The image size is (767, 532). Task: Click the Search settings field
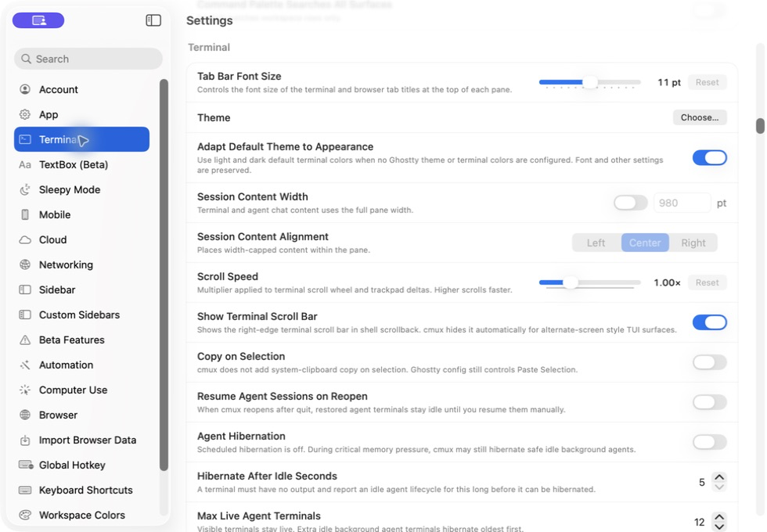pyautogui.click(x=88, y=59)
